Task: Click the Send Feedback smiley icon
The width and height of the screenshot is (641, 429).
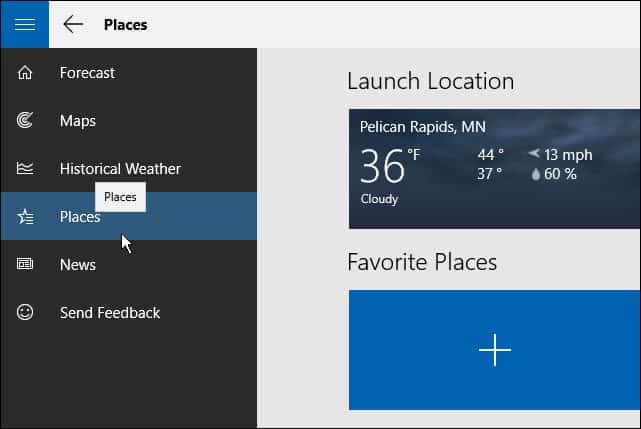Action: [25, 312]
